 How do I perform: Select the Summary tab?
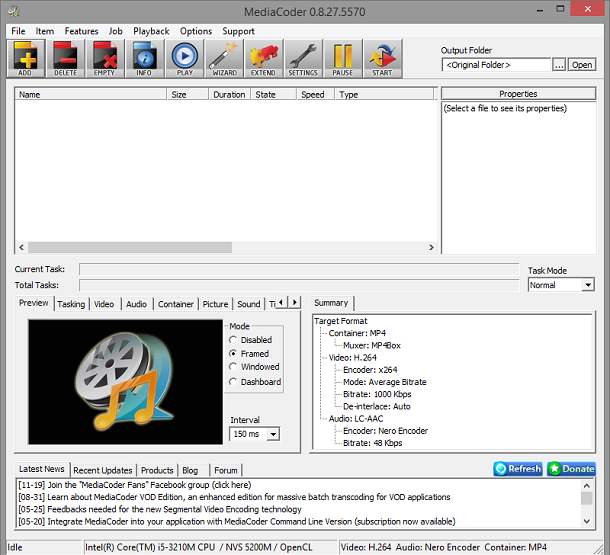(x=331, y=303)
